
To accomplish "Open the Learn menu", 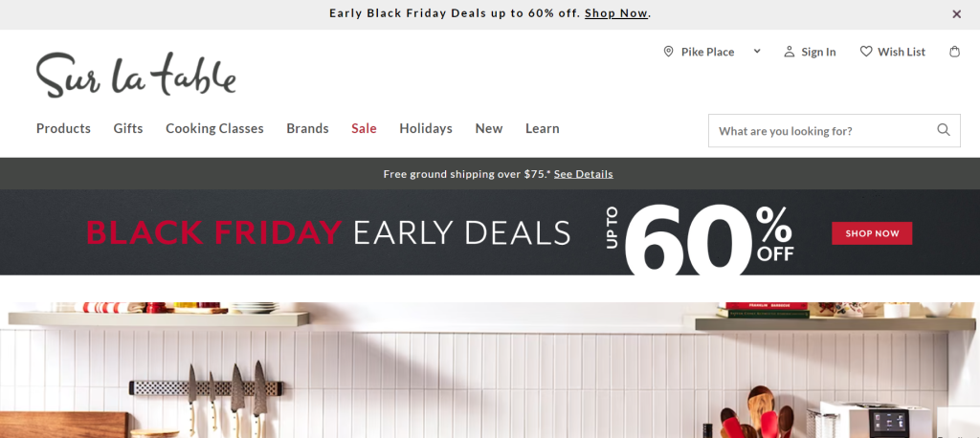I will (542, 128).
